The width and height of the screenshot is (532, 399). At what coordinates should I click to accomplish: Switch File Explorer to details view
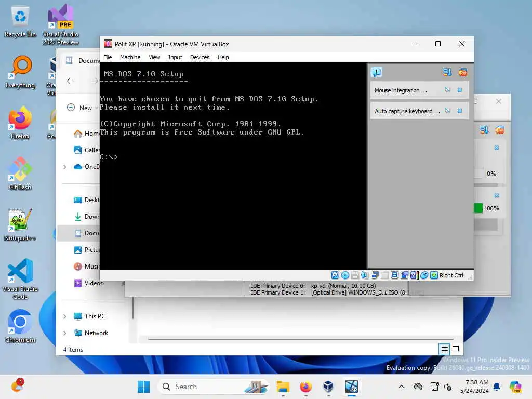click(445, 349)
